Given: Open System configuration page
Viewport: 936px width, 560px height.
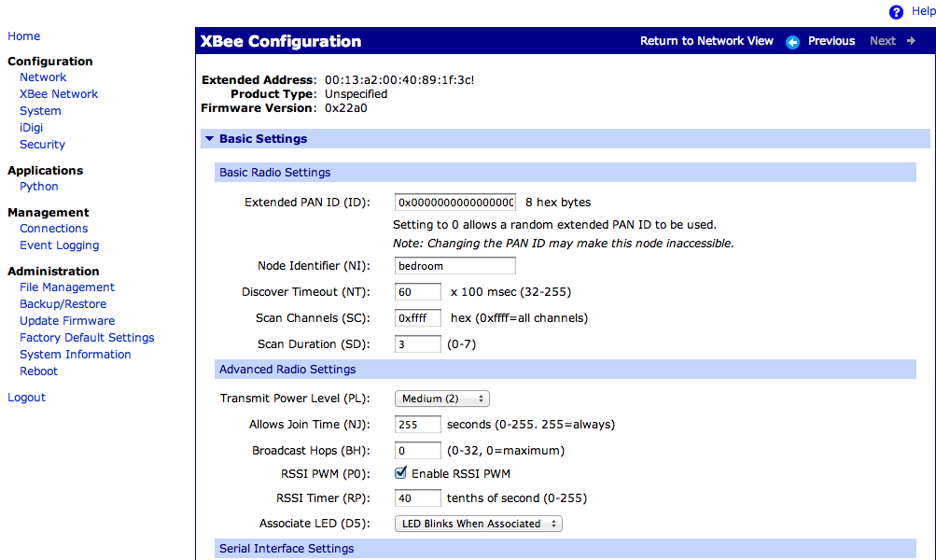Looking at the screenshot, I should point(40,110).
